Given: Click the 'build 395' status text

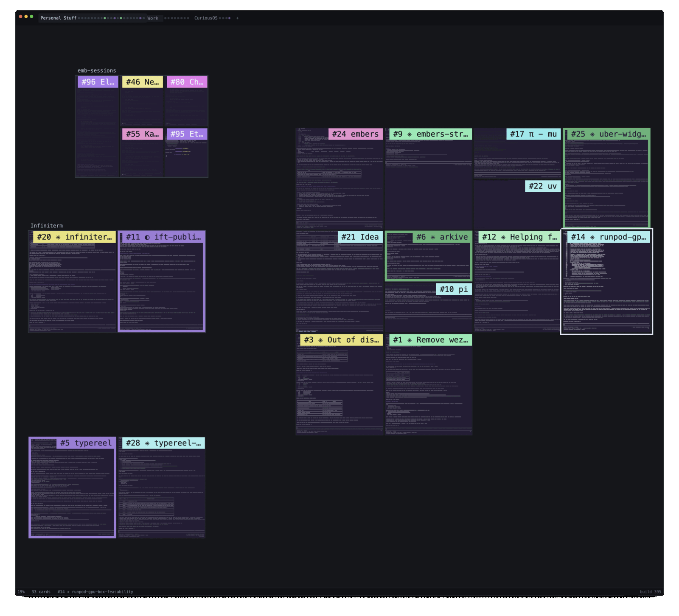Looking at the screenshot, I should (x=650, y=592).
